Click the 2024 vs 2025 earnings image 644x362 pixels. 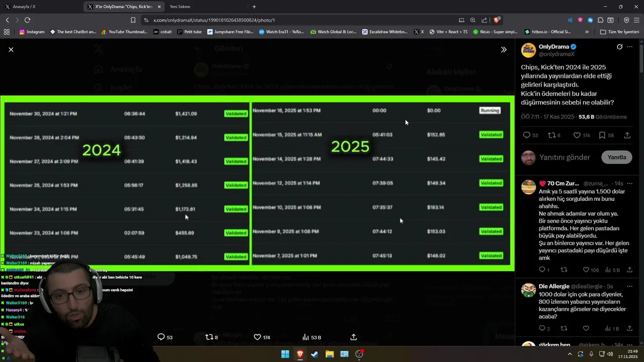[x=257, y=183]
